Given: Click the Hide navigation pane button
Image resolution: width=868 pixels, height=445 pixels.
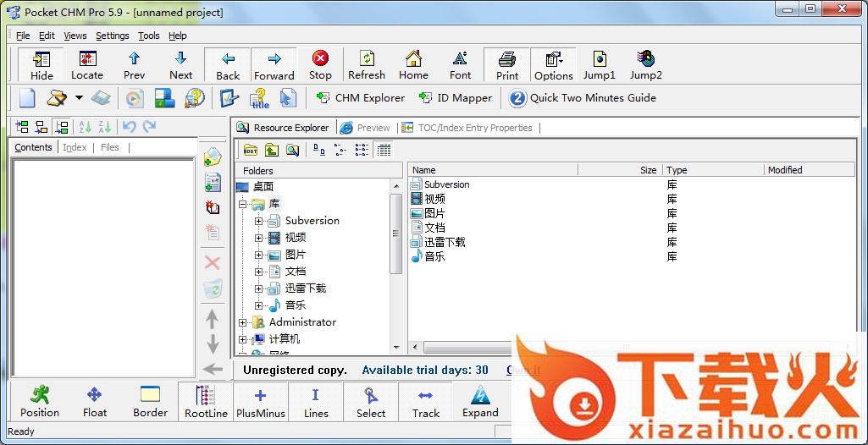Looking at the screenshot, I should 41,65.
